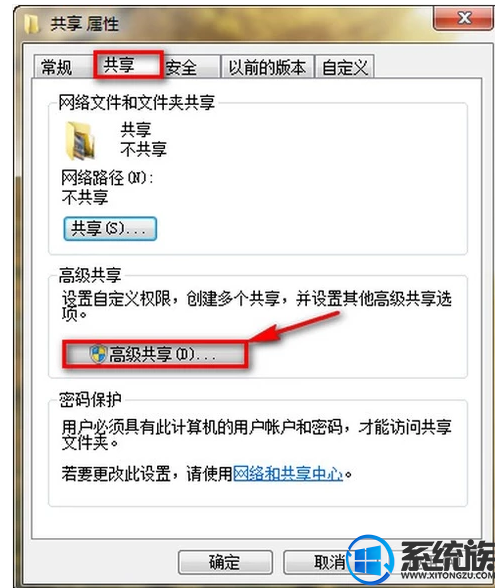This screenshot has height=588, width=495.
Task: Click the 高级共享 group heading
Action: click(x=90, y=276)
